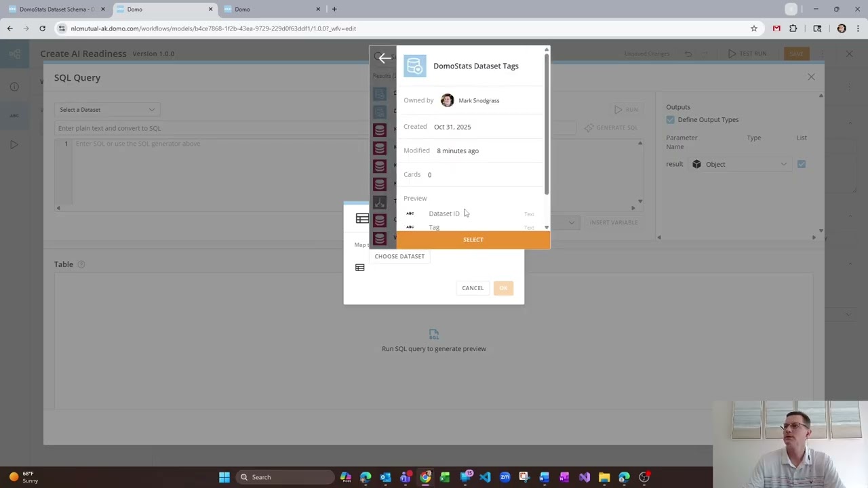Screen dimensions: 868x488
Task: Open the Object type dropdown for result
Action: coord(740,164)
